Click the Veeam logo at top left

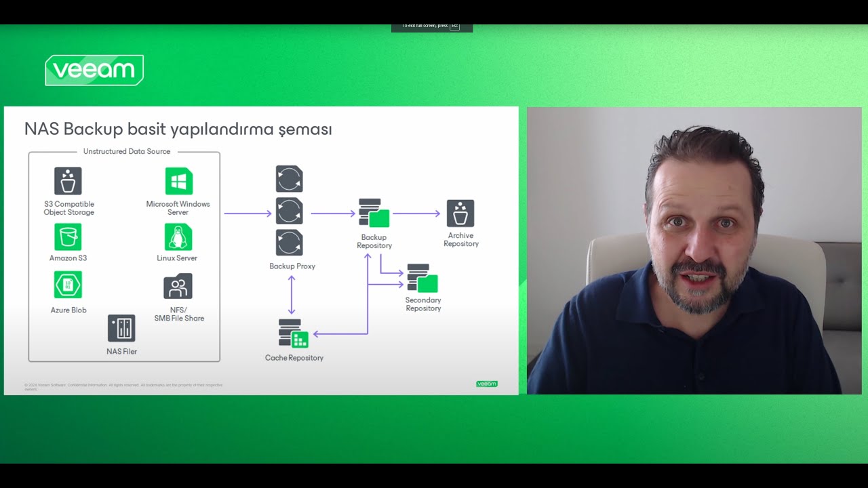[94, 70]
